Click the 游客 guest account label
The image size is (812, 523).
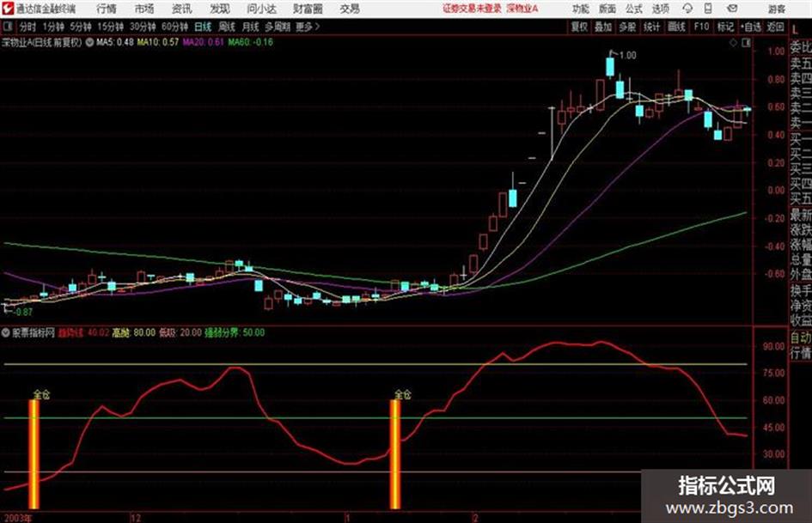click(x=777, y=9)
